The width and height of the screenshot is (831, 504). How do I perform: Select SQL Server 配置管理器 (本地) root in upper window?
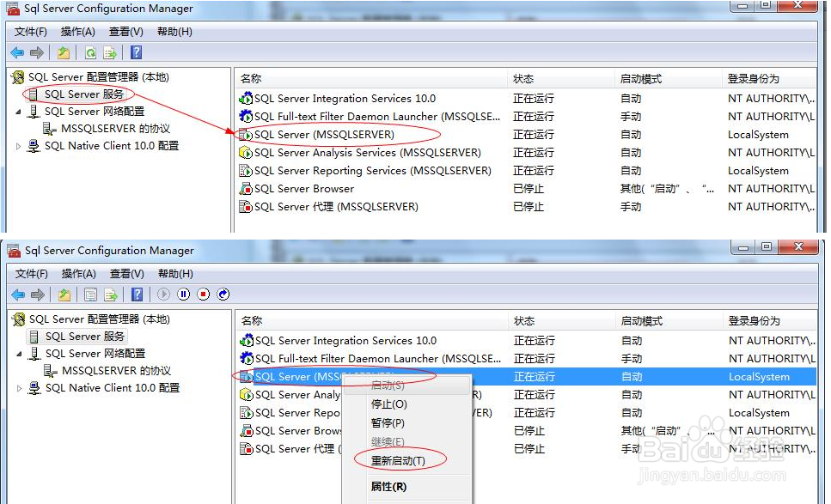99,77
